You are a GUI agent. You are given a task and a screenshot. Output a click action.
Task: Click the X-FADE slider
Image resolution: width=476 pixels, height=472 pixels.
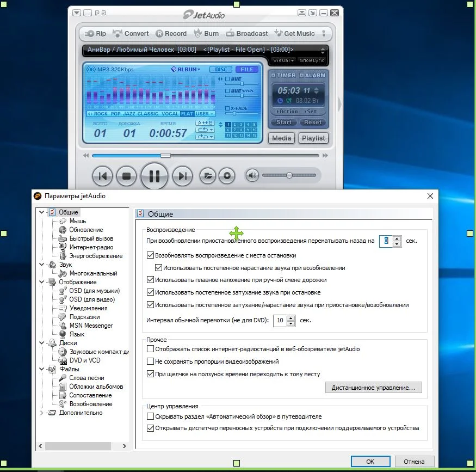[x=242, y=114]
